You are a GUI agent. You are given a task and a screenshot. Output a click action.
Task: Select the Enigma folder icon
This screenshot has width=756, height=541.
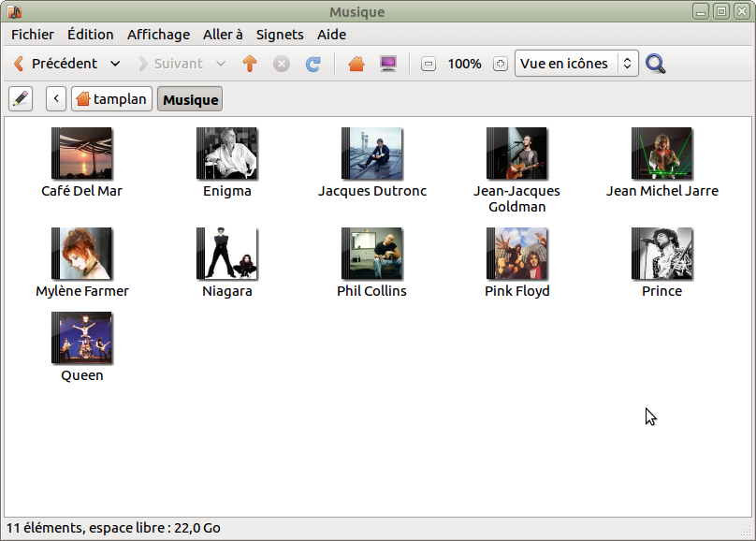click(x=227, y=154)
